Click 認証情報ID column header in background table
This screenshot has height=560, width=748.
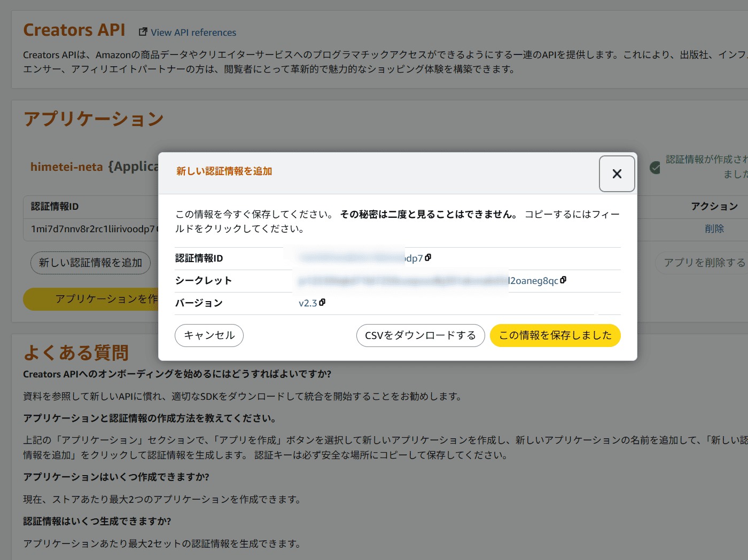coord(54,207)
